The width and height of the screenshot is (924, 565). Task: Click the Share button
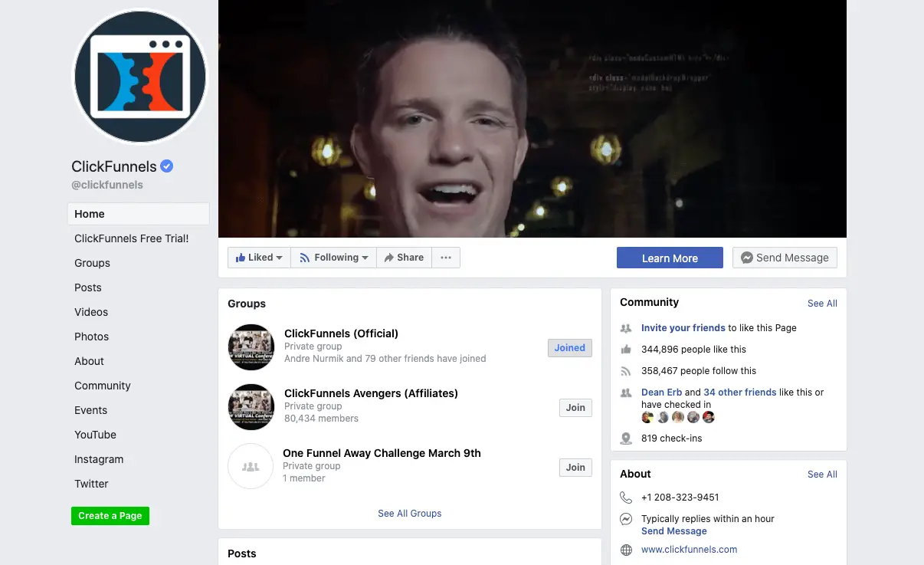[x=404, y=258]
